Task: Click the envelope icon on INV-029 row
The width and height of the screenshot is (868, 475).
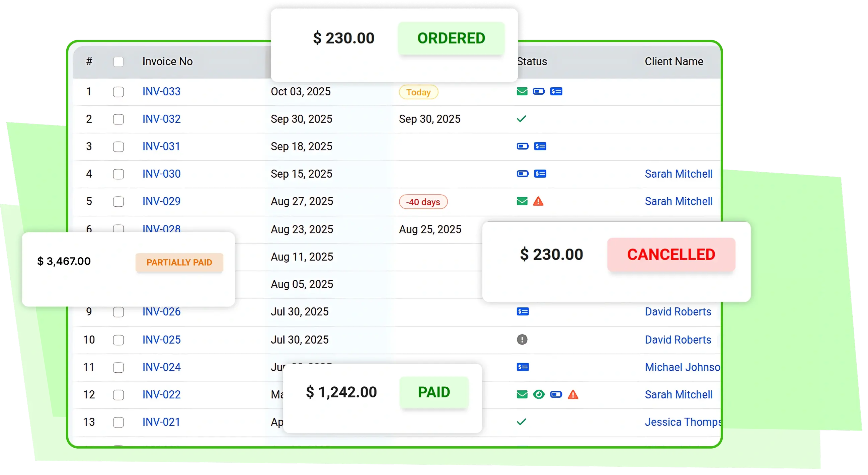Action: 522,201
